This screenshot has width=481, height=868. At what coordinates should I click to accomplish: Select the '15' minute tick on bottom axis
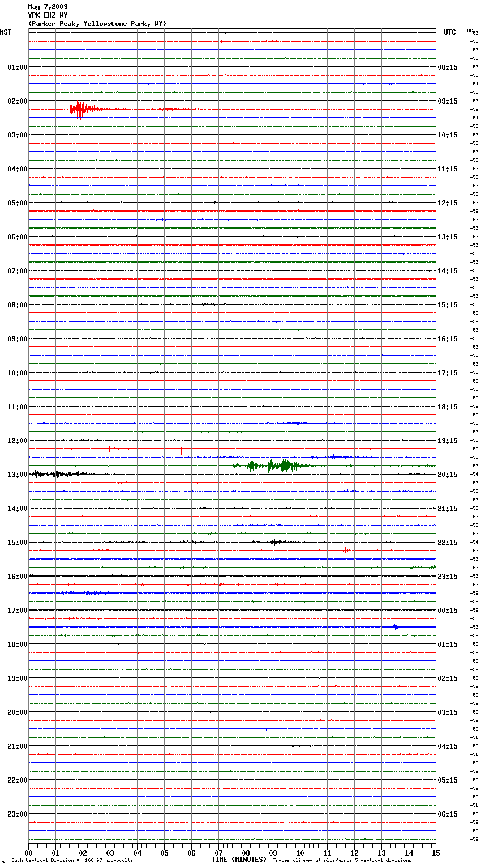point(436,853)
